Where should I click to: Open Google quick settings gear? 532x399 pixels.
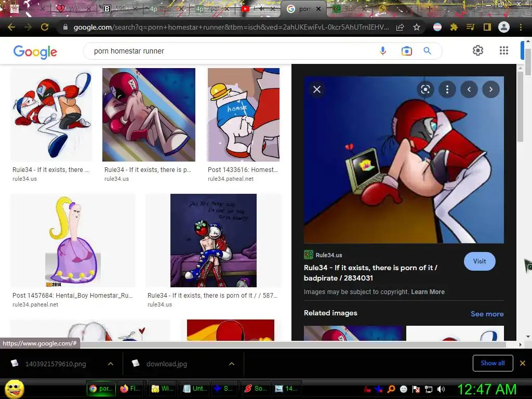click(x=478, y=50)
